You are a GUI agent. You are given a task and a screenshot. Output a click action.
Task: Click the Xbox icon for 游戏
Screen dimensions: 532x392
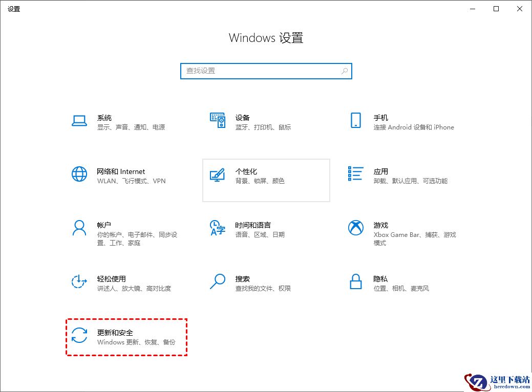point(355,228)
